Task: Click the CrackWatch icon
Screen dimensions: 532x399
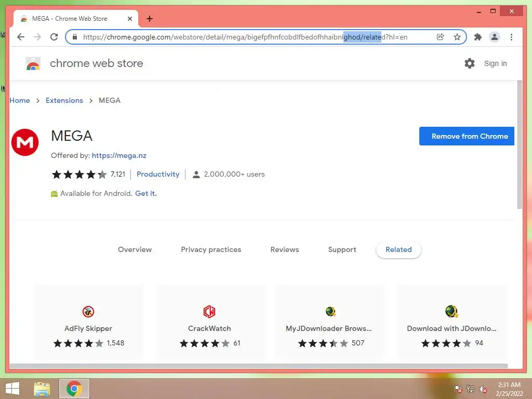Action: click(x=209, y=312)
